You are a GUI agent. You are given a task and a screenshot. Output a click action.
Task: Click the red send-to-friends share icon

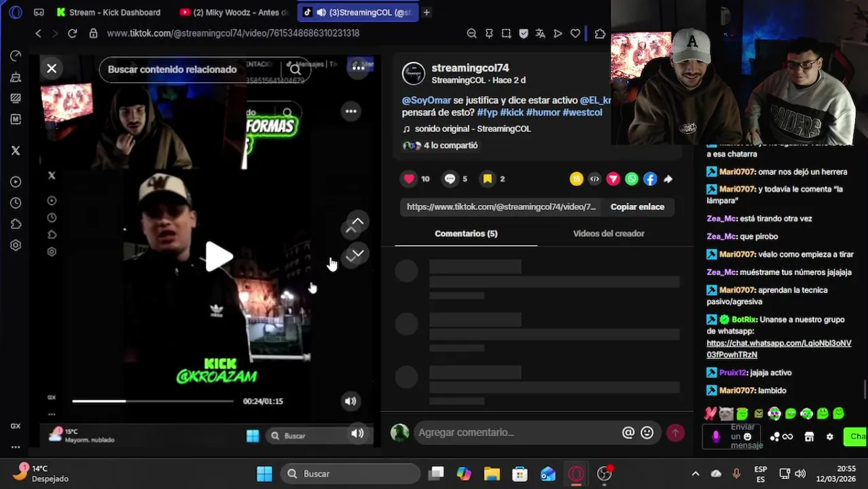coord(613,179)
